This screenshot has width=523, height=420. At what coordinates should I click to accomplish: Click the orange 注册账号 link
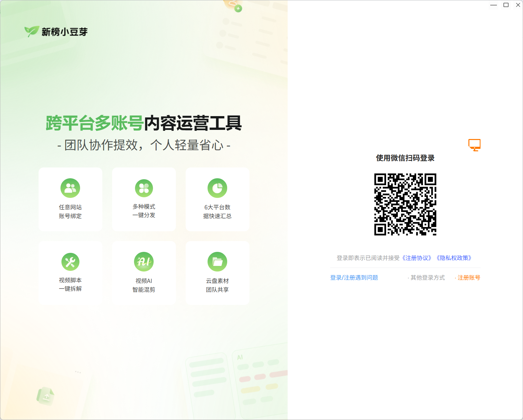pos(469,277)
